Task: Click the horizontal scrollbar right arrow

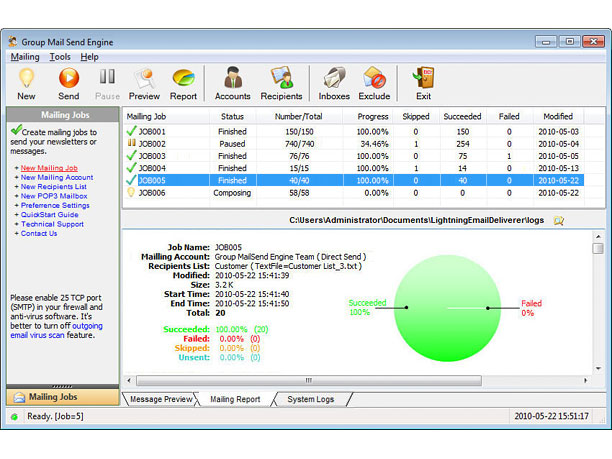Action: [585, 380]
